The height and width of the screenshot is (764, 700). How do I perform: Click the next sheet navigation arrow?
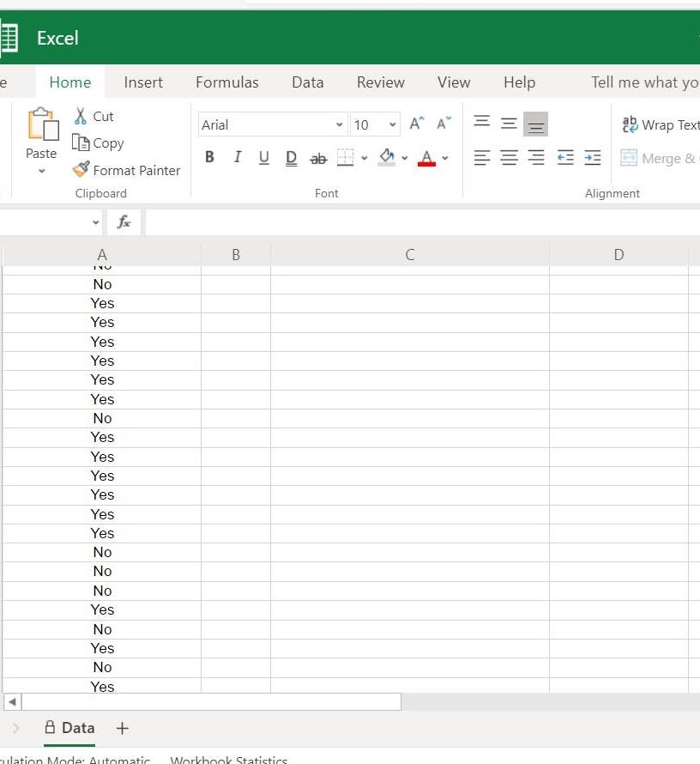(x=15, y=729)
